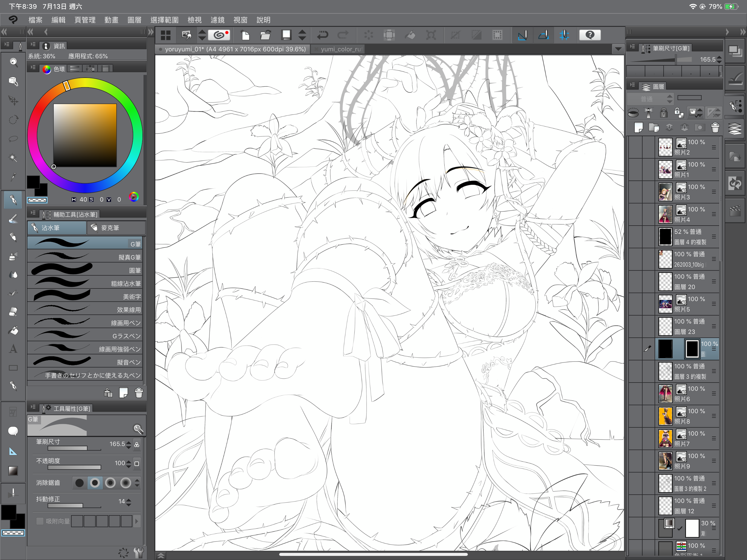The width and height of the screenshot is (747, 560).
Task: Click the Clip Studio swirl icon
Action: tap(220, 35)
